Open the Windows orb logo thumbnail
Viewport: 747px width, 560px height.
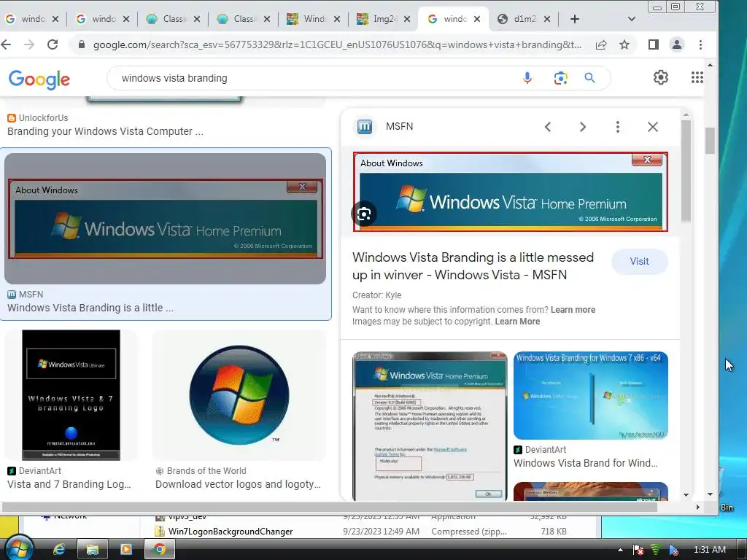[239, 395]
